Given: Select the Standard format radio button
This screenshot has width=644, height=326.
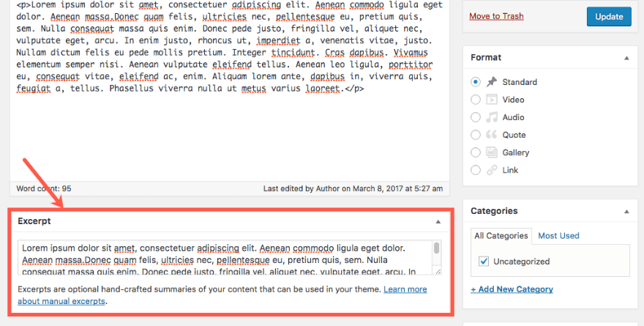Looking at the screenshot, I should click(x=476, y=82).
